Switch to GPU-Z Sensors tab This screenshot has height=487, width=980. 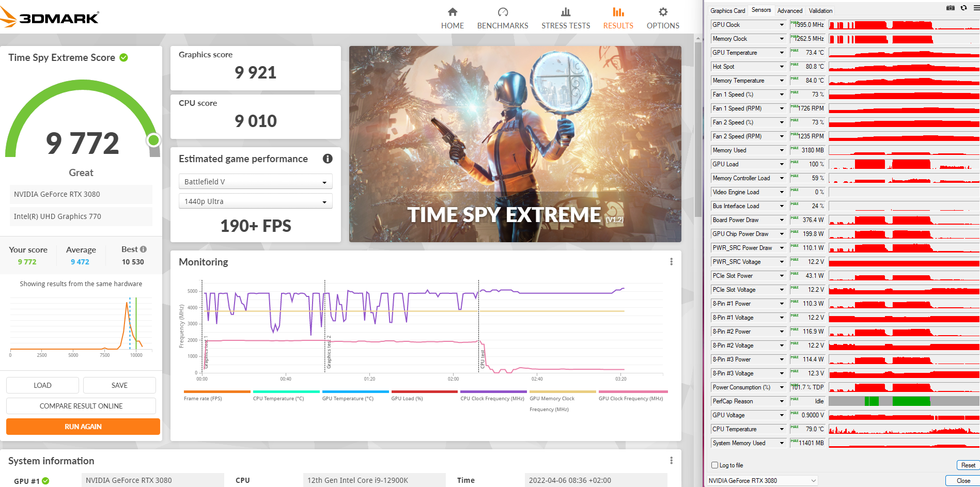coord(761,10)
